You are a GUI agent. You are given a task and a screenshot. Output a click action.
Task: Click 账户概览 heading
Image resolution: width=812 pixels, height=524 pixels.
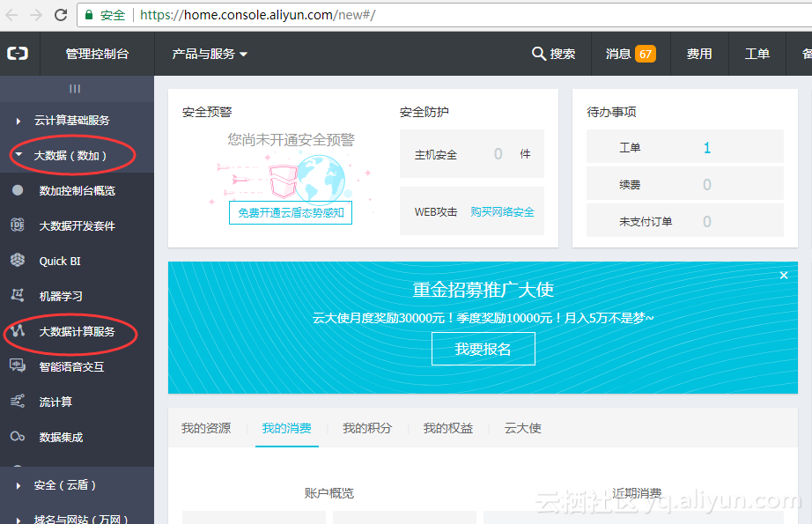(x=328, y=493)
